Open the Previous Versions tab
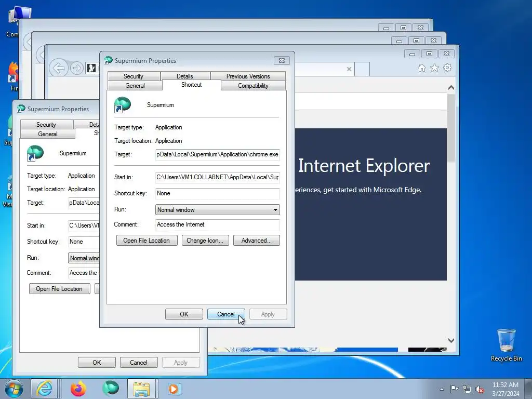The image size is (532, 399). (x=248, y=76)
